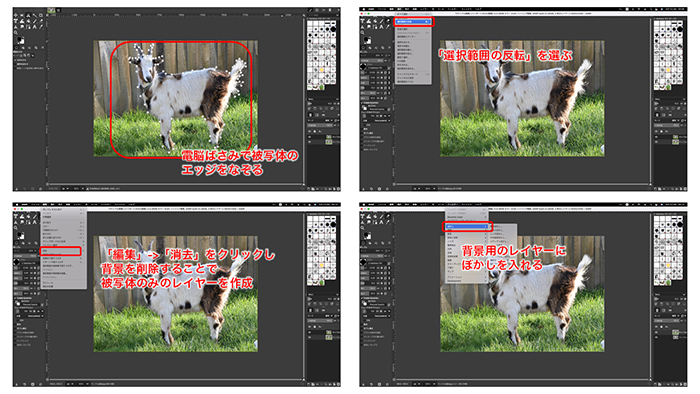This screenshot has height=394, width=700.
Task: Click 選択範囲エディター entry in the Select menu
Action: coord(406,37)
